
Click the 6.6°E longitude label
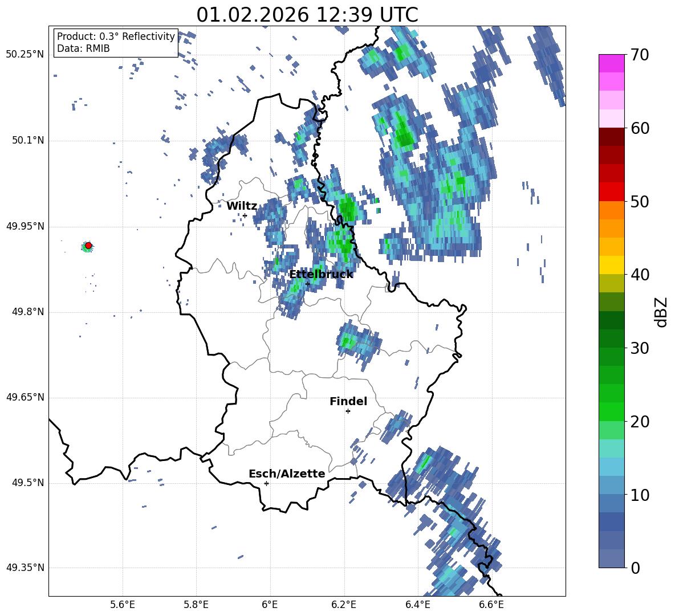tap(491, 605)
